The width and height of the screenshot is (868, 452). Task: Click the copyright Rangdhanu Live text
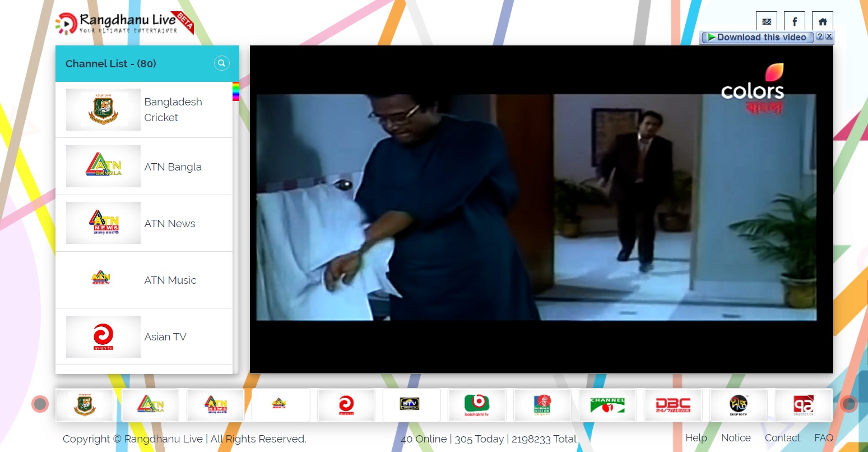click(184, 439)
